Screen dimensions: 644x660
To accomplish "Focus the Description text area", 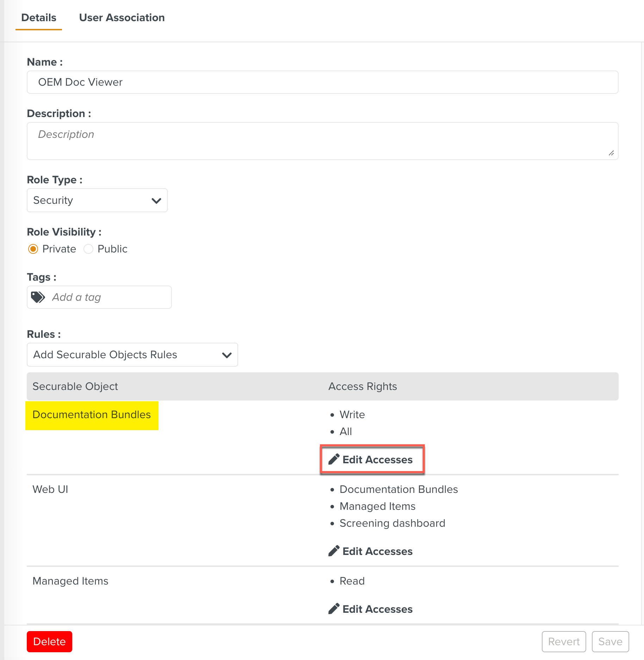I will pyautogui.click(x=322, y=141).
